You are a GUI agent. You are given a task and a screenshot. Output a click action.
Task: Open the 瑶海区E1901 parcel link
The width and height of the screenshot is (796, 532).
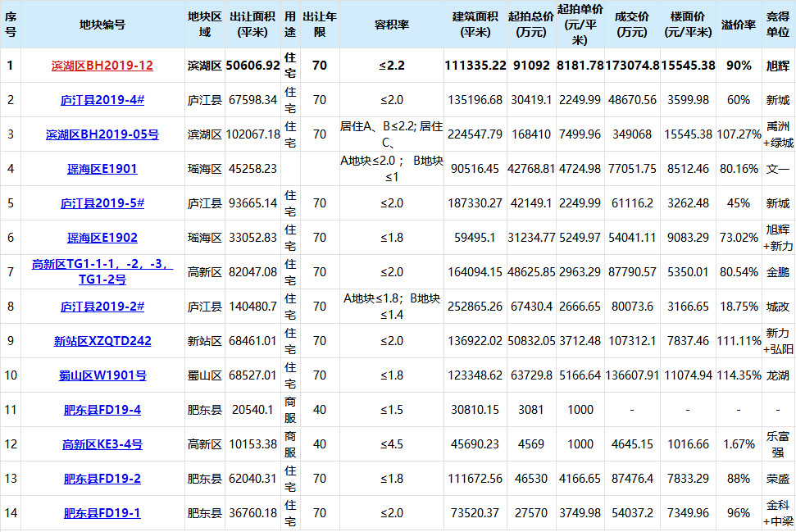point(102,169)
